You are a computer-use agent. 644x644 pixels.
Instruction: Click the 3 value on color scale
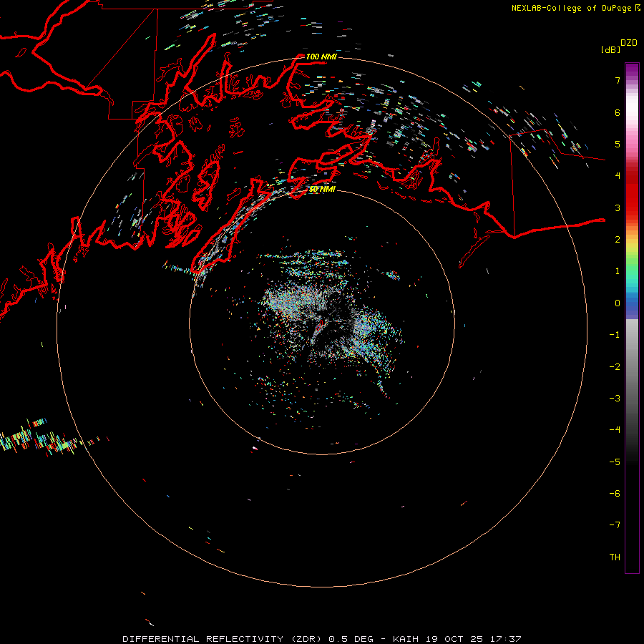tap(618, 208)
